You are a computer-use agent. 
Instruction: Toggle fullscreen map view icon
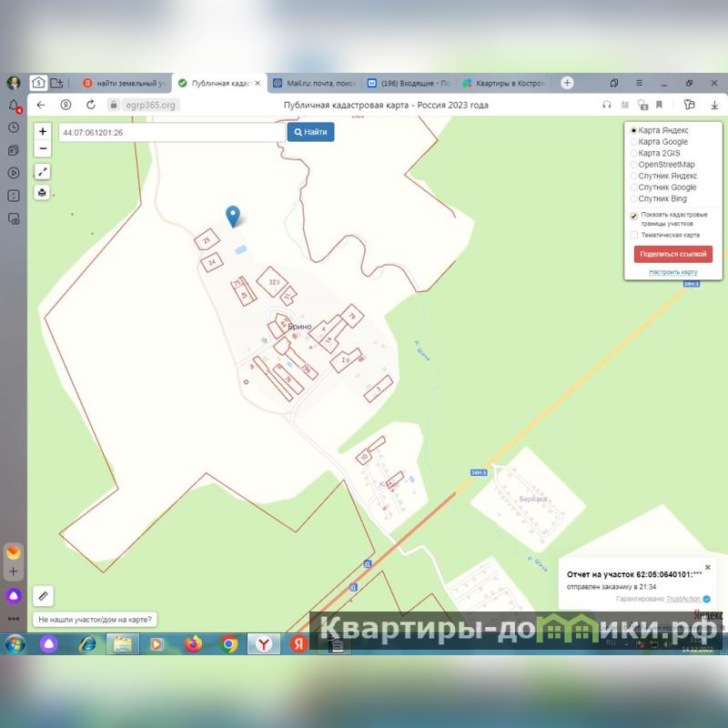[43, 171]
